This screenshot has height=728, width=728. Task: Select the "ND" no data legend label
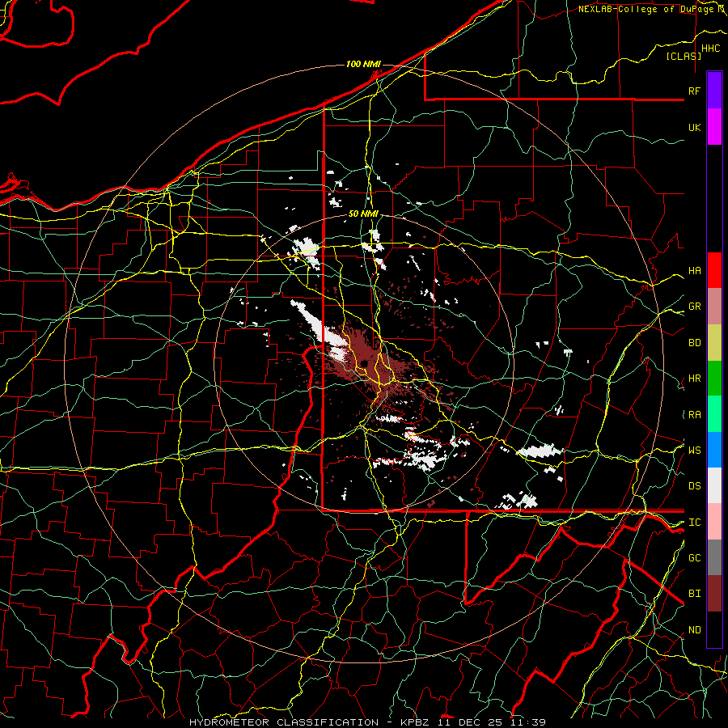tap(694, 630)
